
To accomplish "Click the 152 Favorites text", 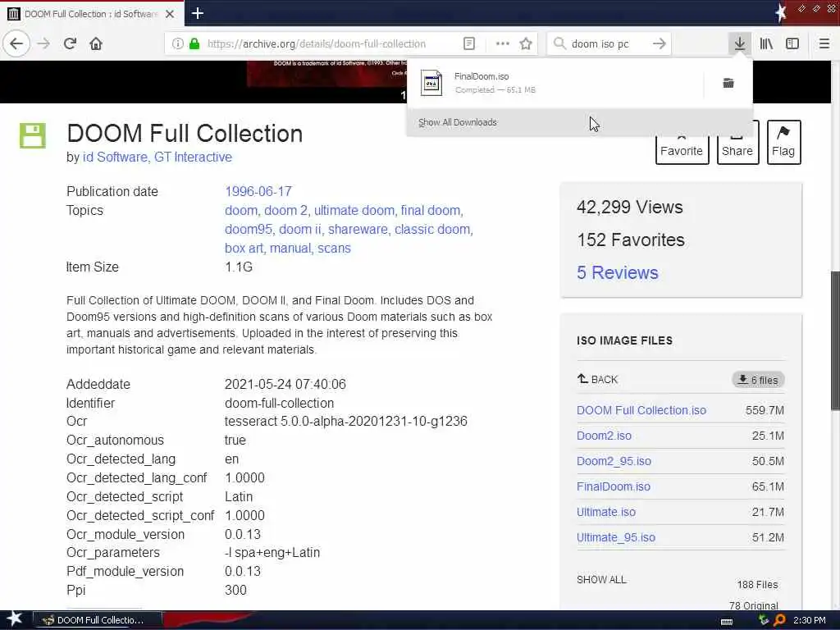I will [631, 240].
